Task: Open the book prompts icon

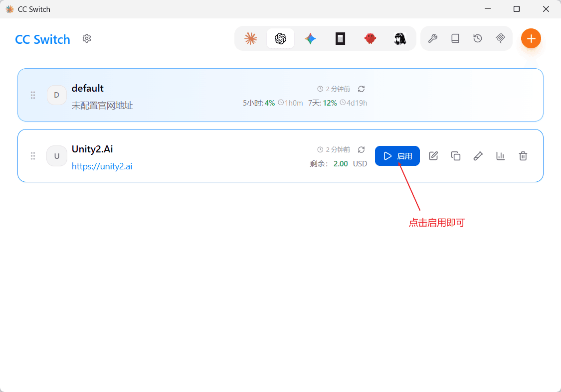Action: tap(455, 38)
